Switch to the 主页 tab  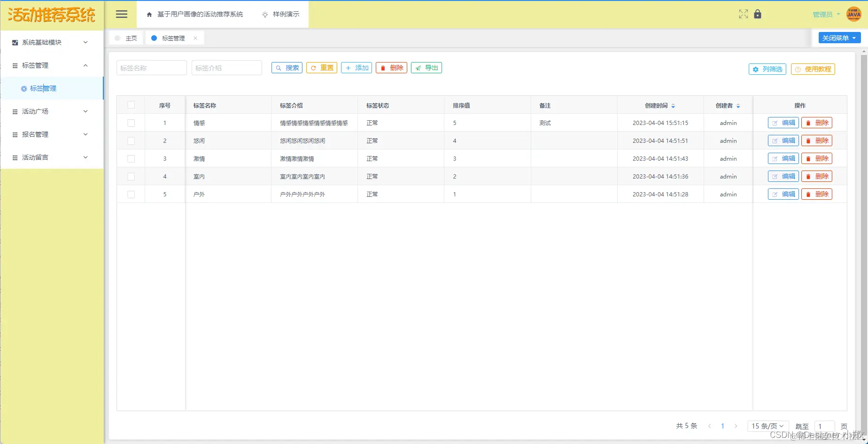[x=126, y=38]
